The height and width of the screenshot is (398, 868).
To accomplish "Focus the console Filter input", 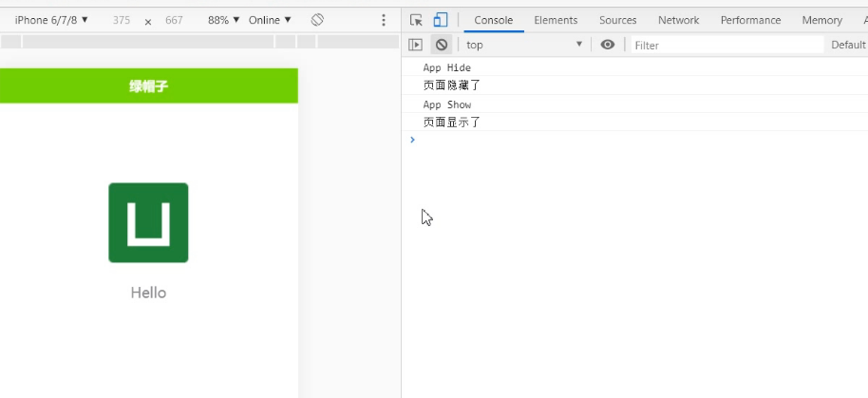I will click(x=727, y=46).
